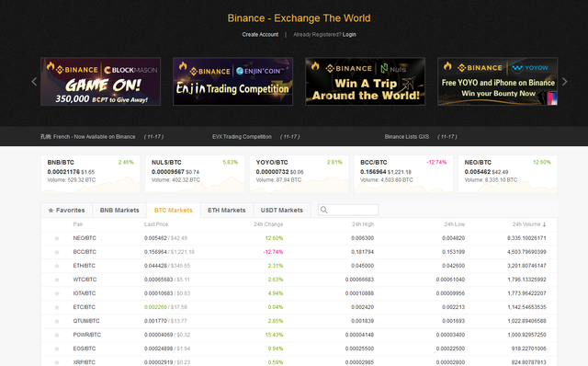Image resolution: width=588 pixels, height=366 pixels.
Task: Favorite the WTC/BTC pair star
Action: click(57, 280)
